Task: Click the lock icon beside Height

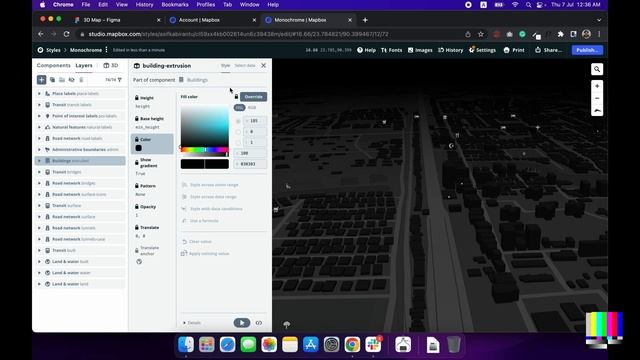Action: (137, 98)
